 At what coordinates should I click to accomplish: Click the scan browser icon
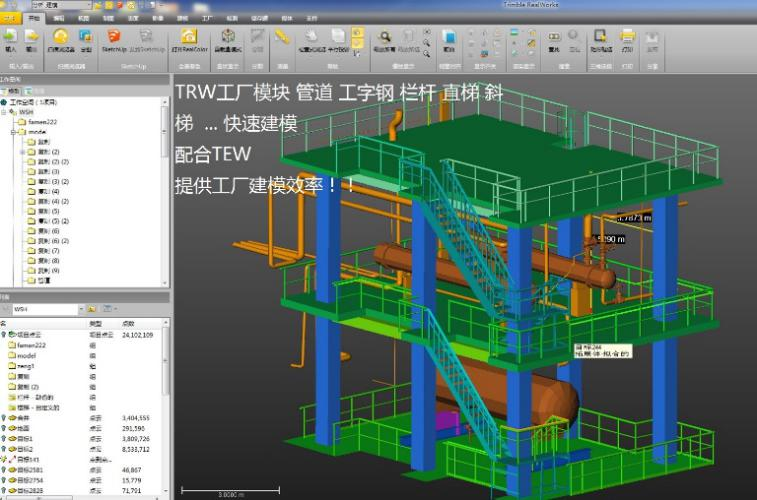pyautogui.click(x=59, y=37)
